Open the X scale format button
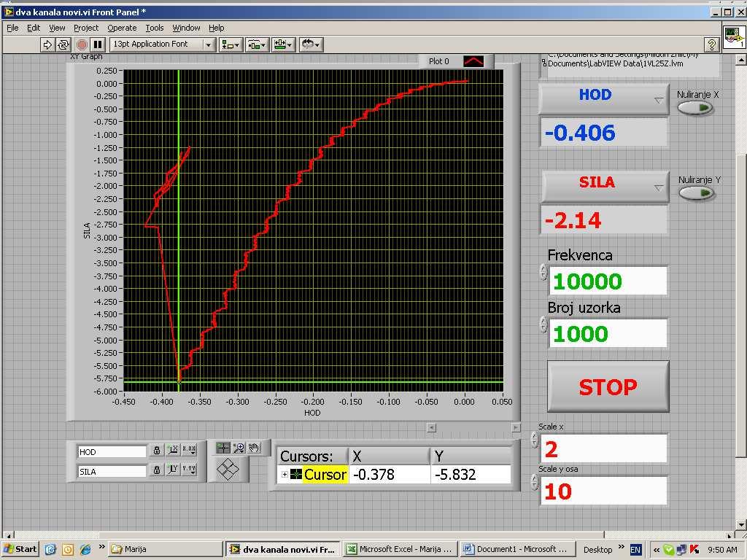 click(x=189, y=450)
